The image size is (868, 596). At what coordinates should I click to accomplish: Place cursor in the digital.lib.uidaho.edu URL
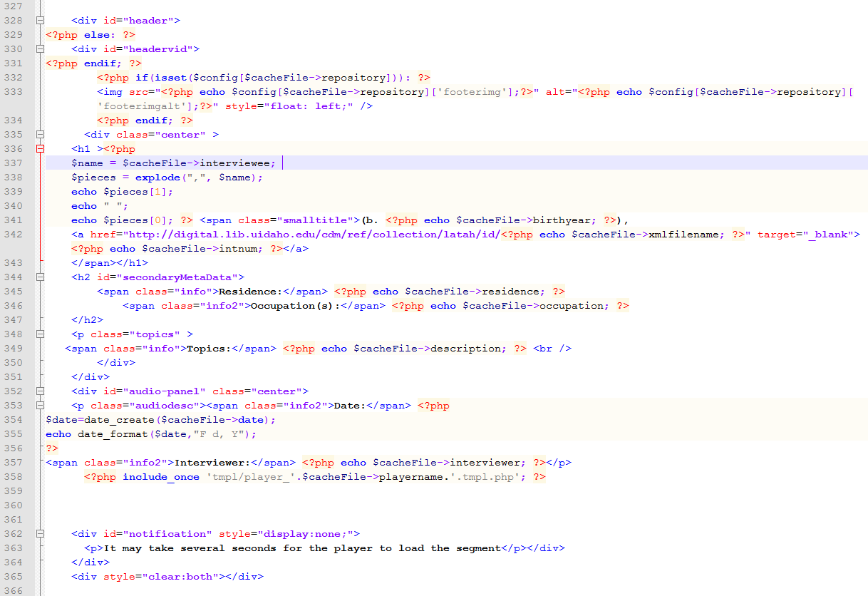[x=235, y=234]
